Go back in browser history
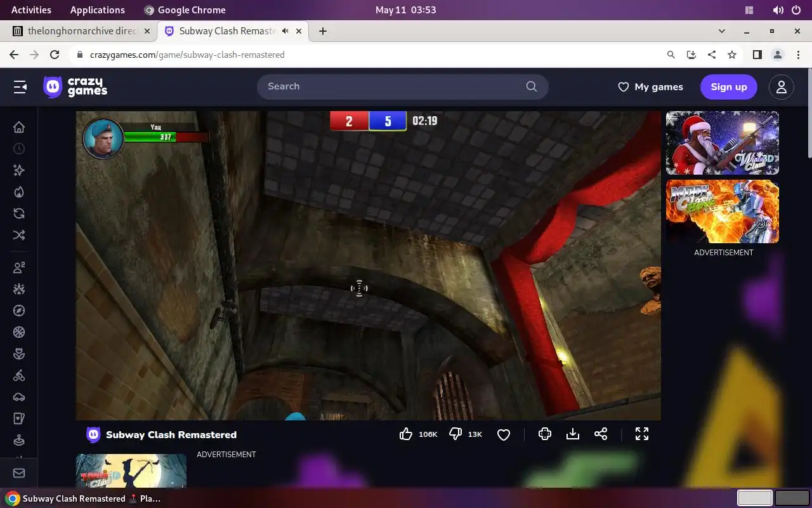This screenshot has width=812, height=508. (14, 55)
